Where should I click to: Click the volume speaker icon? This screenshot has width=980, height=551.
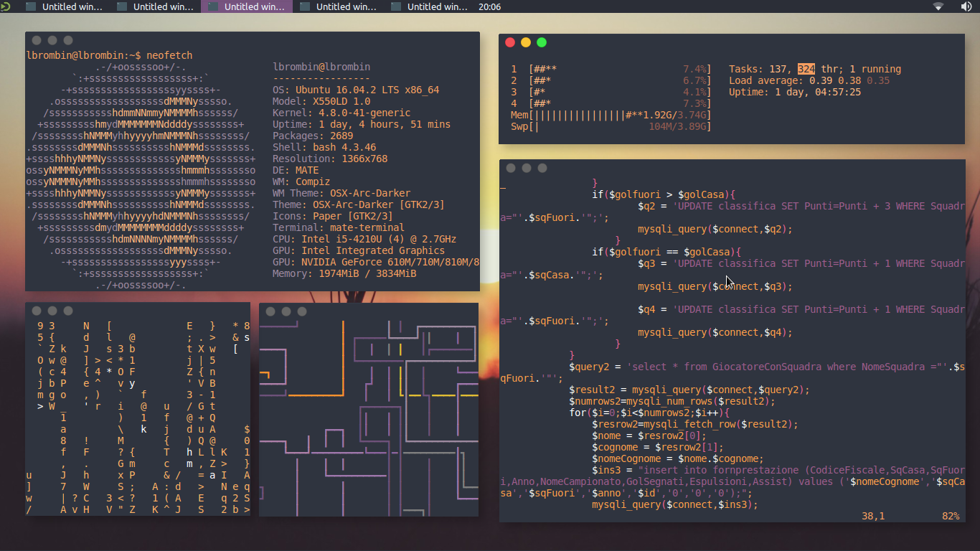pyautogui.click(x=966, y=6)
